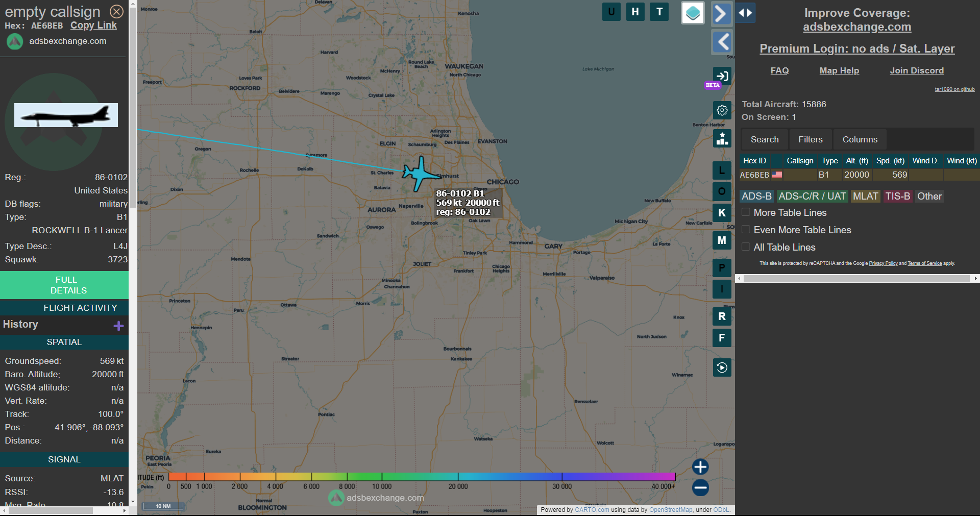The image size is (980, 516).
Task: Toggle the P map option button
Action: pyautogui.click(x=722, y=268)
